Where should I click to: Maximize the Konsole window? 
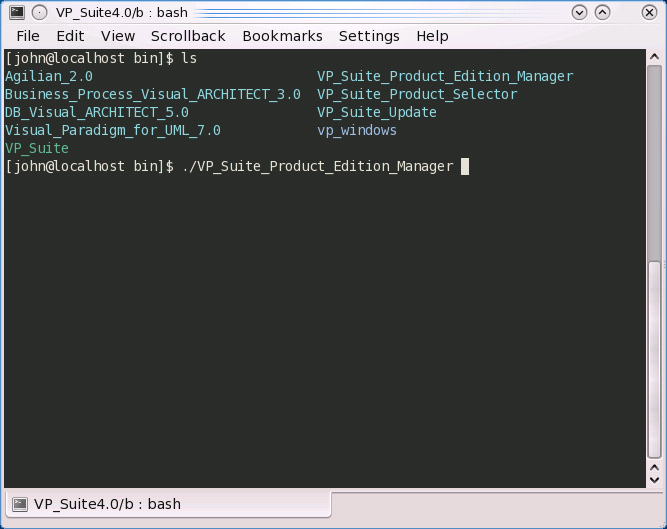point(602,13)
